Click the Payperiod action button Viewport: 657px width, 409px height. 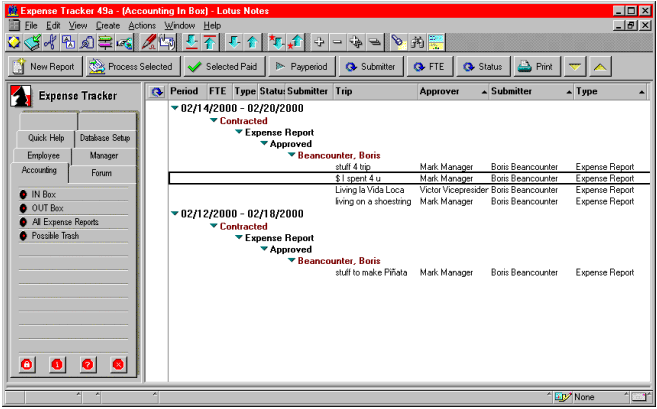coord(302,67)
